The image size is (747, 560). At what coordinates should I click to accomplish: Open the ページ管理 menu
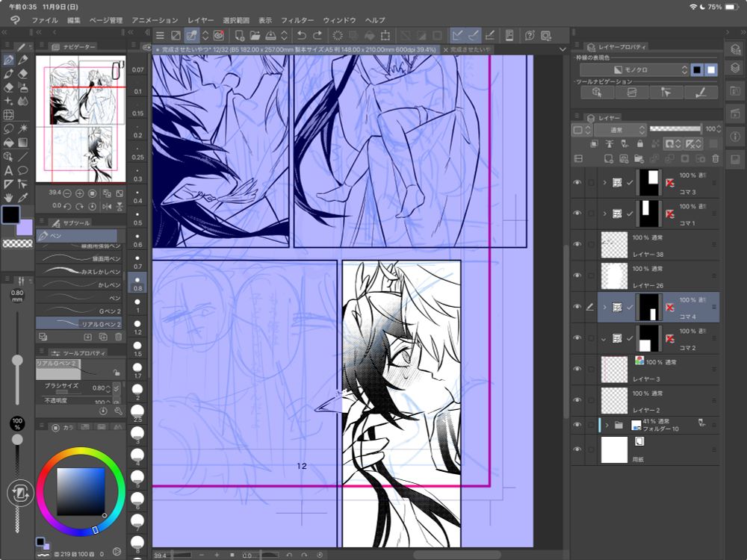[106, 20]
